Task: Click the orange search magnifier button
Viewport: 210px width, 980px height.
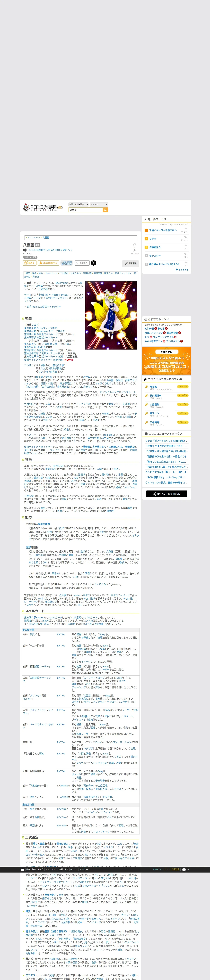Action: pos(105,210)
